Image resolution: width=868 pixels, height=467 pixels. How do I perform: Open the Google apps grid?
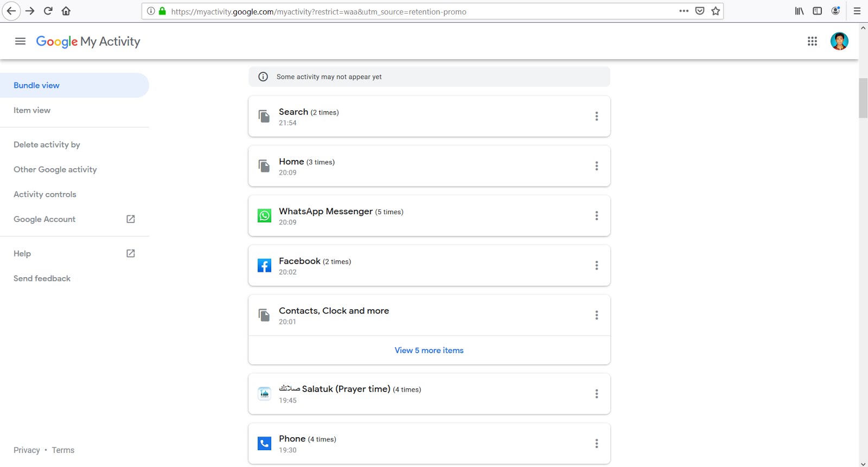click(x=812, y=41)
